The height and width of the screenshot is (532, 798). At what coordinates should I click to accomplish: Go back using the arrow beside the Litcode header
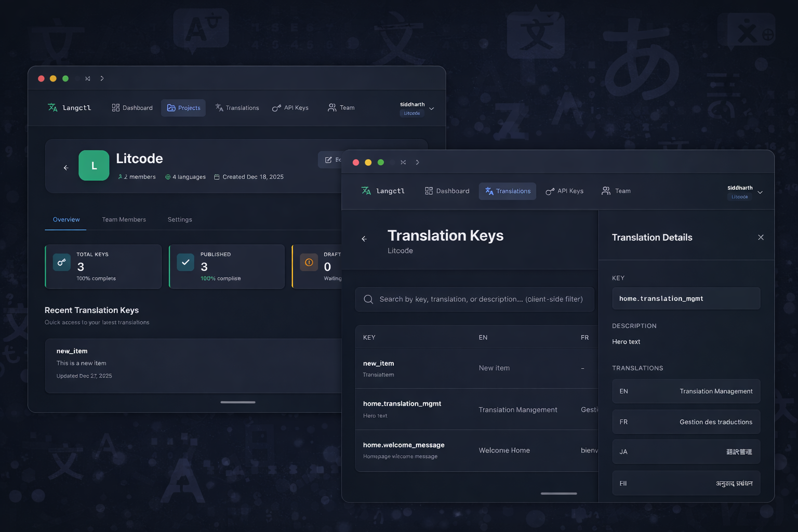pyautogui.click(x=66, y=168)
